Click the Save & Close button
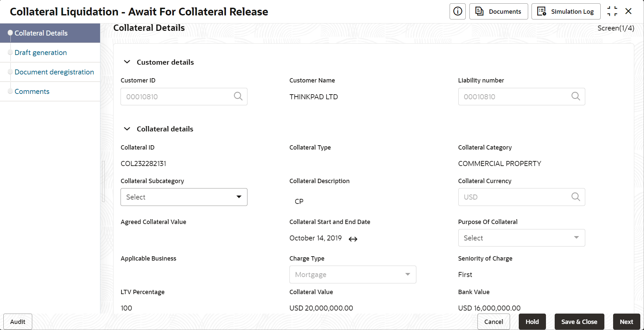The height and width of the screenshot is (330, 644). click(579, 322)
